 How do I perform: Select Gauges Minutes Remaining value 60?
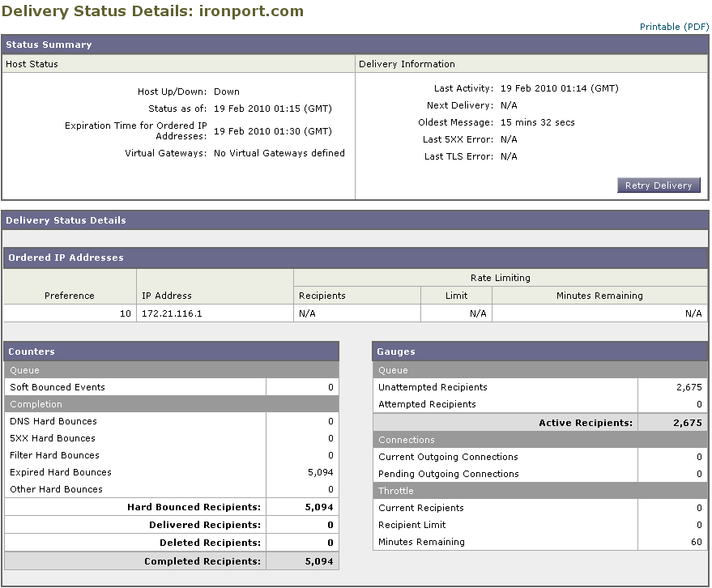697,542
